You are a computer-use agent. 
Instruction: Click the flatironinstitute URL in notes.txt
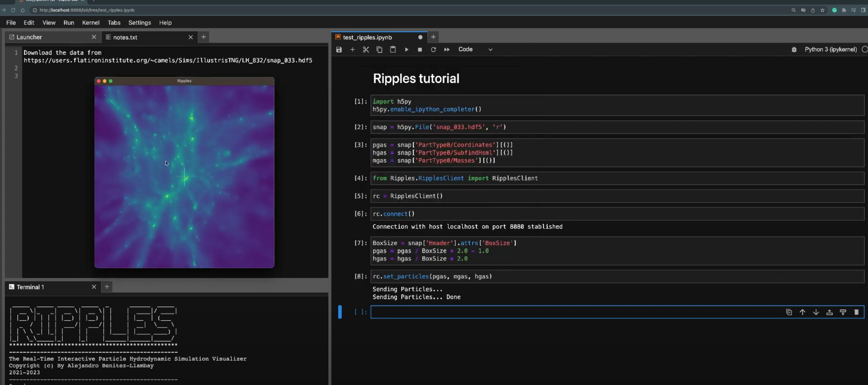[168, 60]
